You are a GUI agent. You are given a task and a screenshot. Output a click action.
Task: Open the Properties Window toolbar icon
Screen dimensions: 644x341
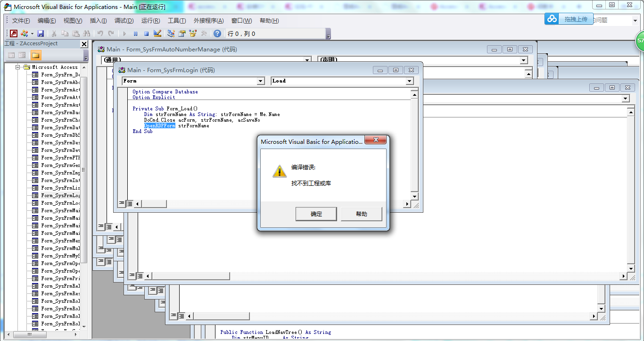[x=182, y=33]
